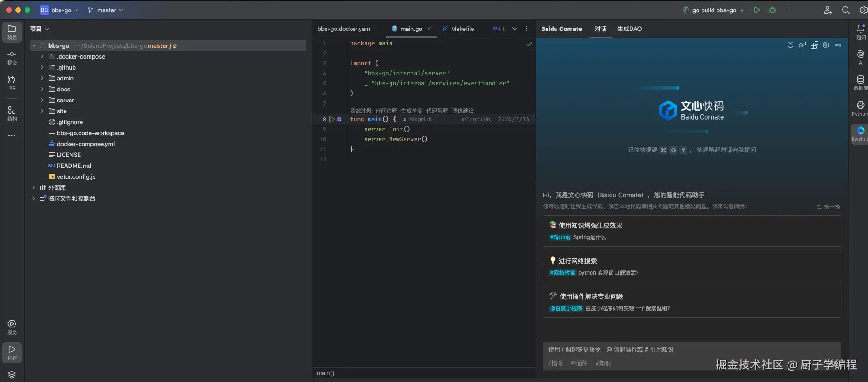Click 行间注释 code lens
Image resolution: width=868 pixels, height=382 pixels.
(x=386, y=111)
